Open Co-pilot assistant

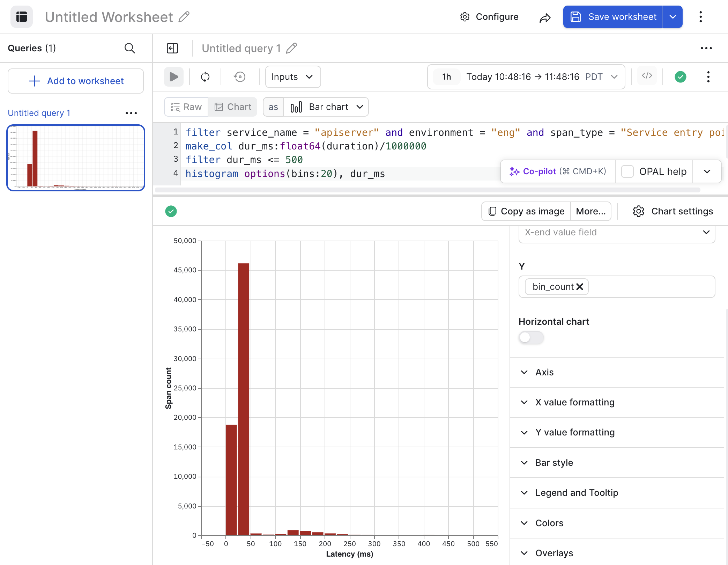[x=558, y=171]
